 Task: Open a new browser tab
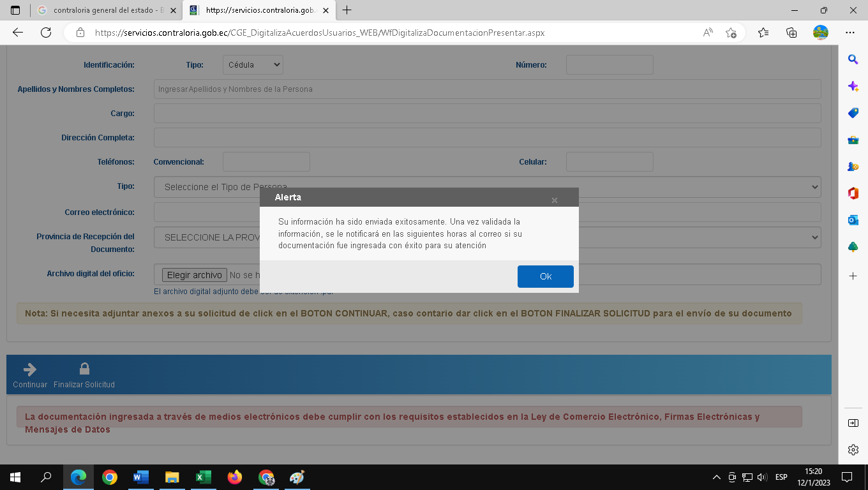tap(347, 10)
